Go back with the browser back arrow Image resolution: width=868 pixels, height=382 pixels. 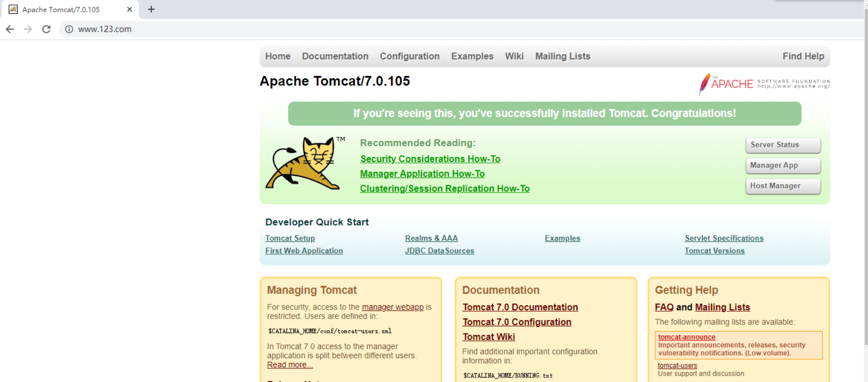[x=10, y=29]
